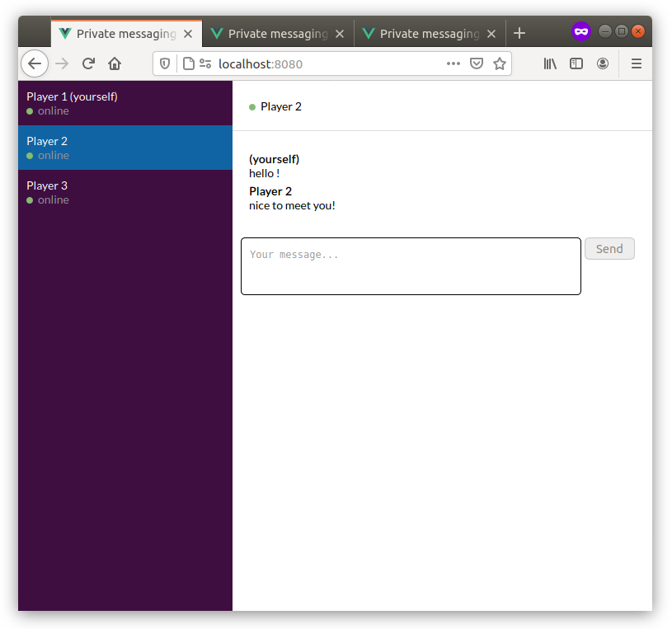Image resolution: width=672 pixels, height=629 pixels.
Task: Show the sidebars panel icon
Action: point(576,63)
